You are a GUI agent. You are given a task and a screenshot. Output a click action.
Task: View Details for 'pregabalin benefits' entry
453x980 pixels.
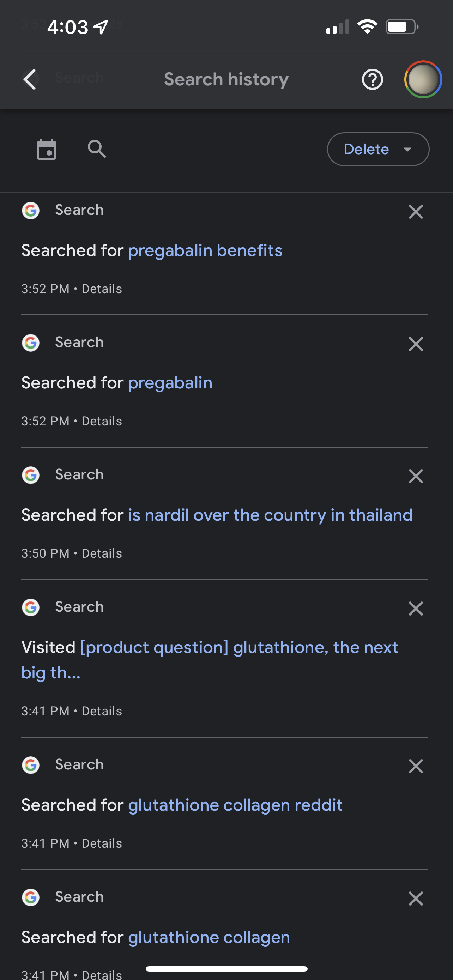pyautogui.click(x=102, y=289)
